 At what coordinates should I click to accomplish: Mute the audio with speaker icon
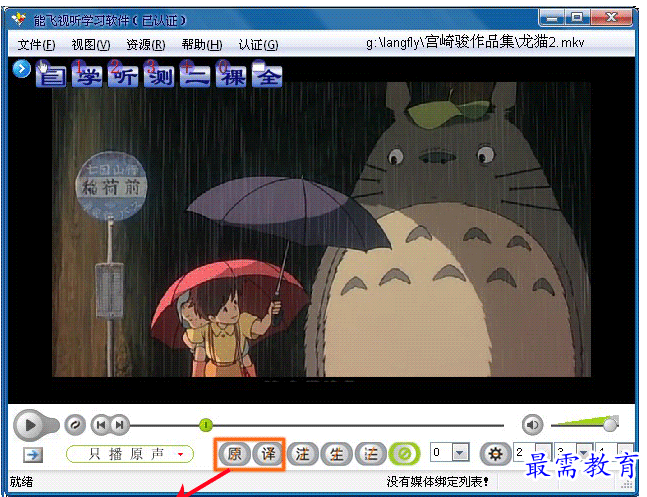[533, 425]
